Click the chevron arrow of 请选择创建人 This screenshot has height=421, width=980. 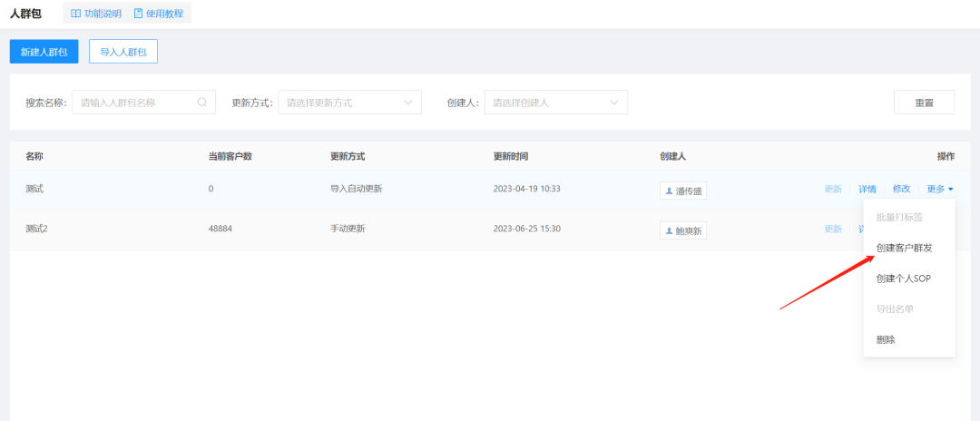[614, 103]
